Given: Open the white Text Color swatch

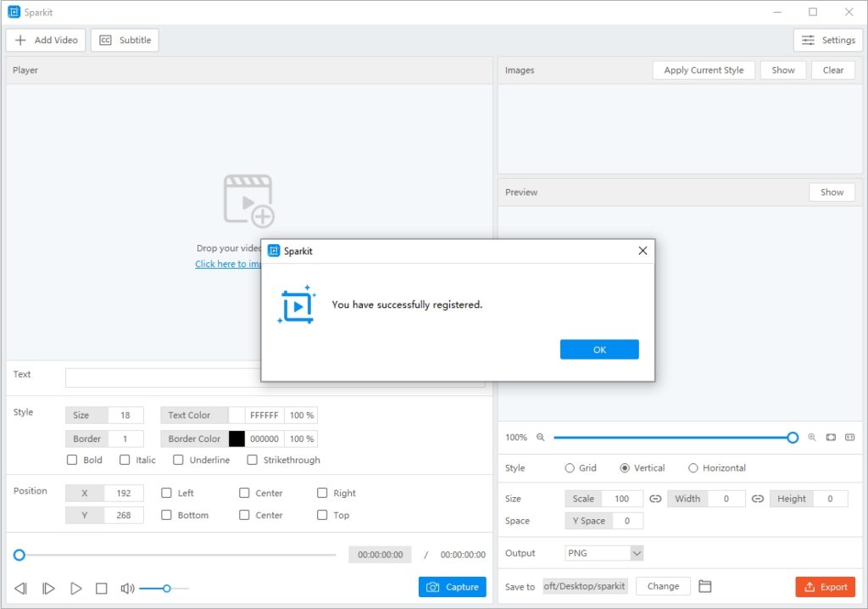Looking at the screenshot, I should tap(236, 415).
